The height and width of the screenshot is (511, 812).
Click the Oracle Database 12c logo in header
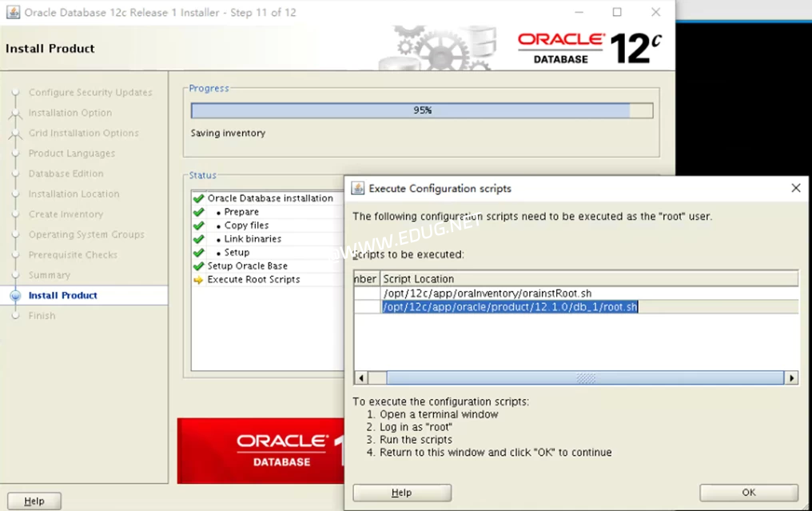[590, 48]
